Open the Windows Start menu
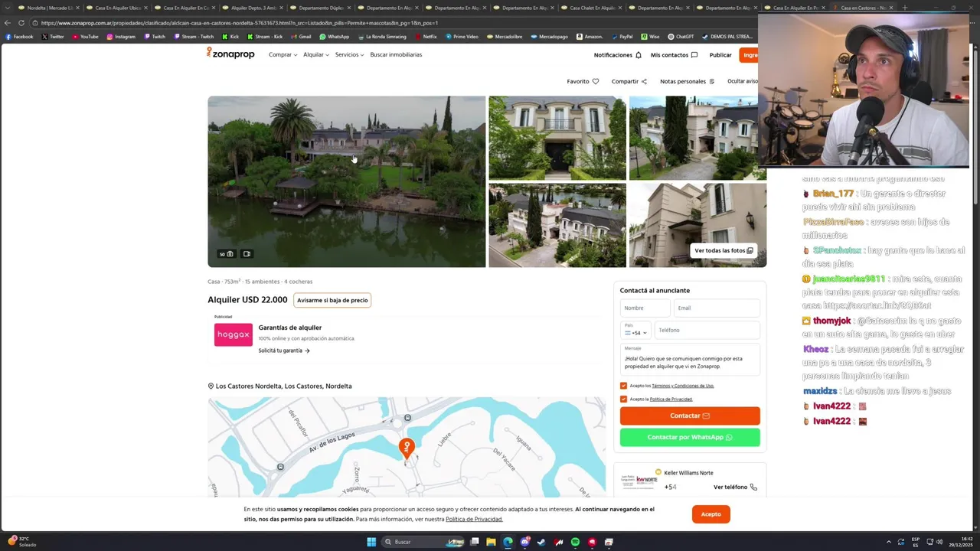 click(371, 542)
